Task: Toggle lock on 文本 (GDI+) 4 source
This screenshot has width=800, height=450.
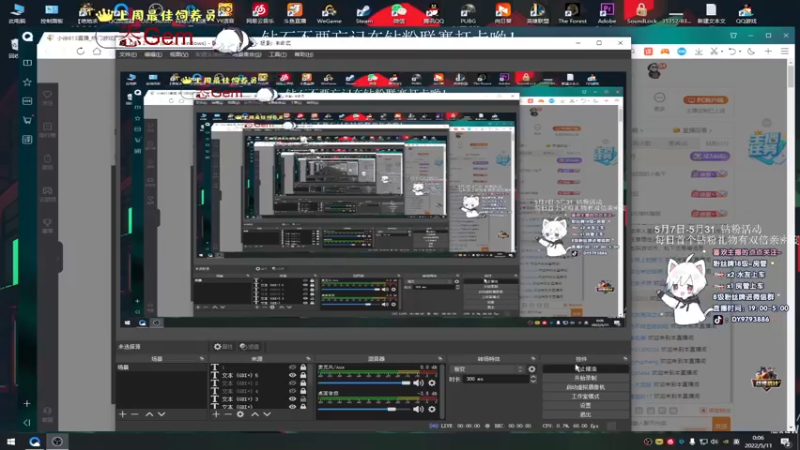Action: pos(303,391)
